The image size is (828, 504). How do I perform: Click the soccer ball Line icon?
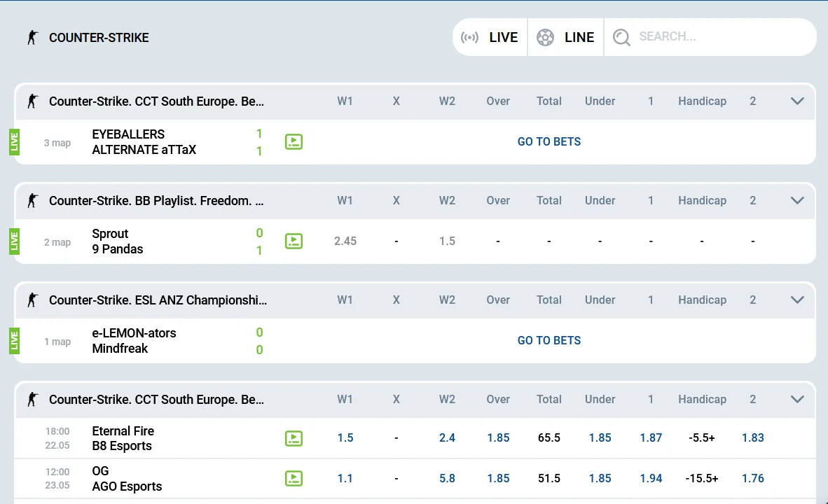(x=546, y=38)
